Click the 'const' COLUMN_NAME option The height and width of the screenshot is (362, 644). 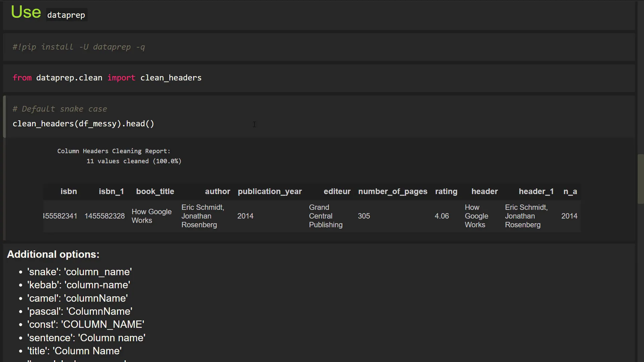[86, 324]
